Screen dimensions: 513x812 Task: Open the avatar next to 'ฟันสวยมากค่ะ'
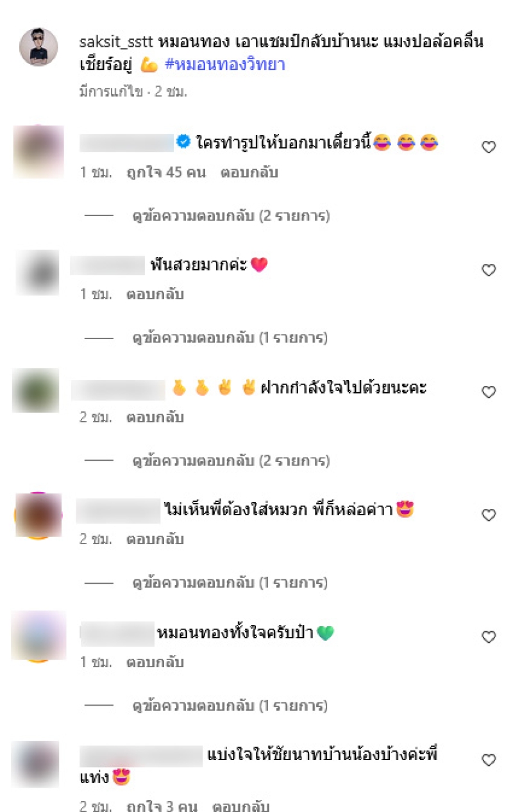37,273
